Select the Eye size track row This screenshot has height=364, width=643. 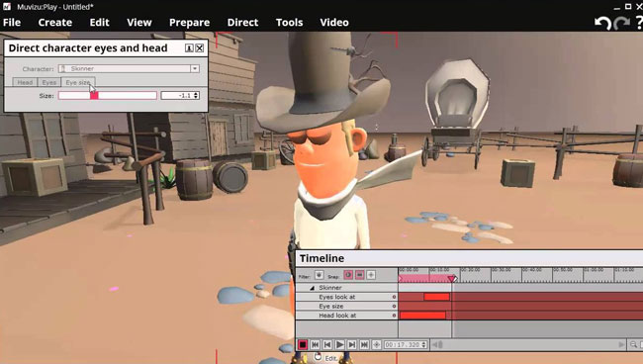[x=346, y=307]
